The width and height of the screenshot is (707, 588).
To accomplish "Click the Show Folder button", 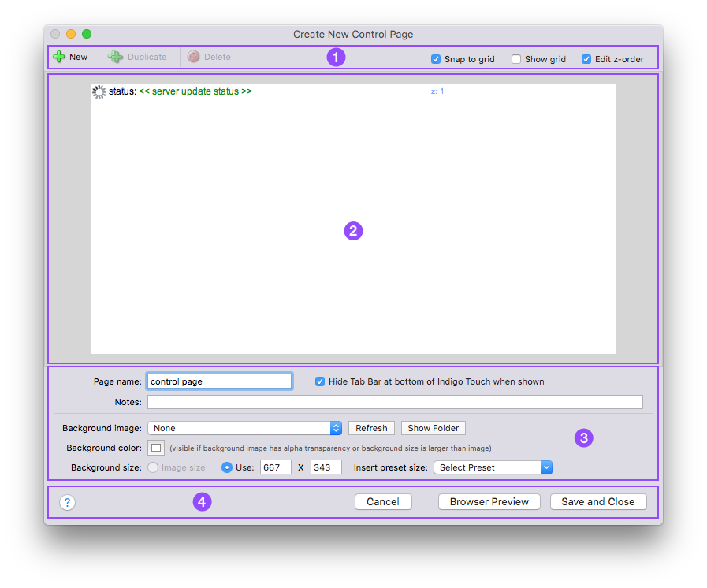I will (434, 428).
